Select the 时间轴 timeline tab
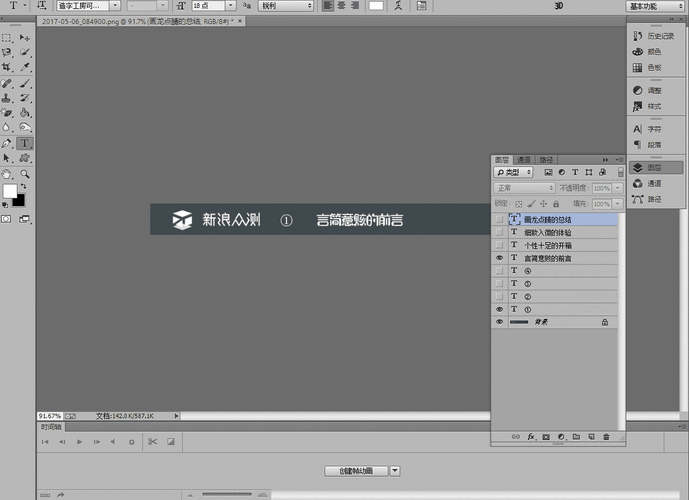The width and height of the screenshot is (689, 500). [x=51, y=427]
